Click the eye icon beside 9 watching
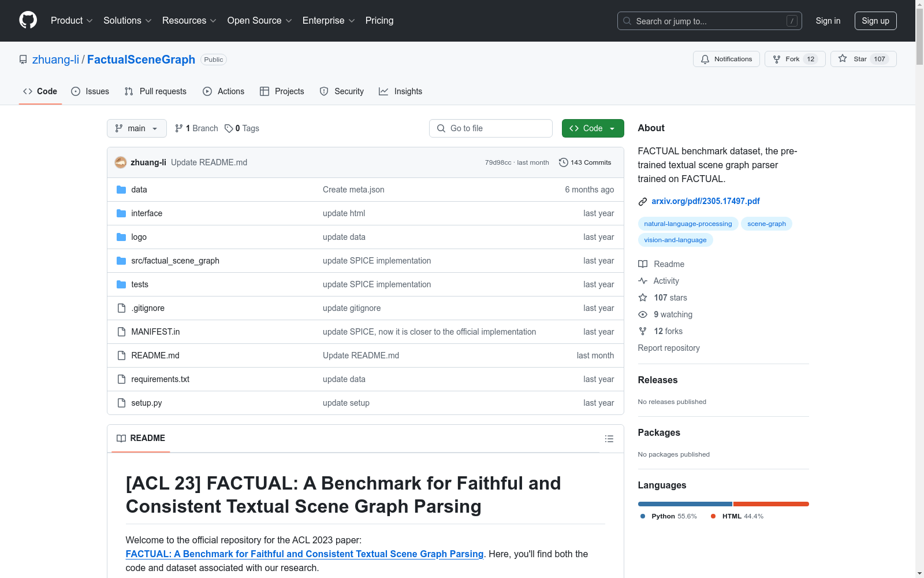The image size is (924, 578). [643, 314]
